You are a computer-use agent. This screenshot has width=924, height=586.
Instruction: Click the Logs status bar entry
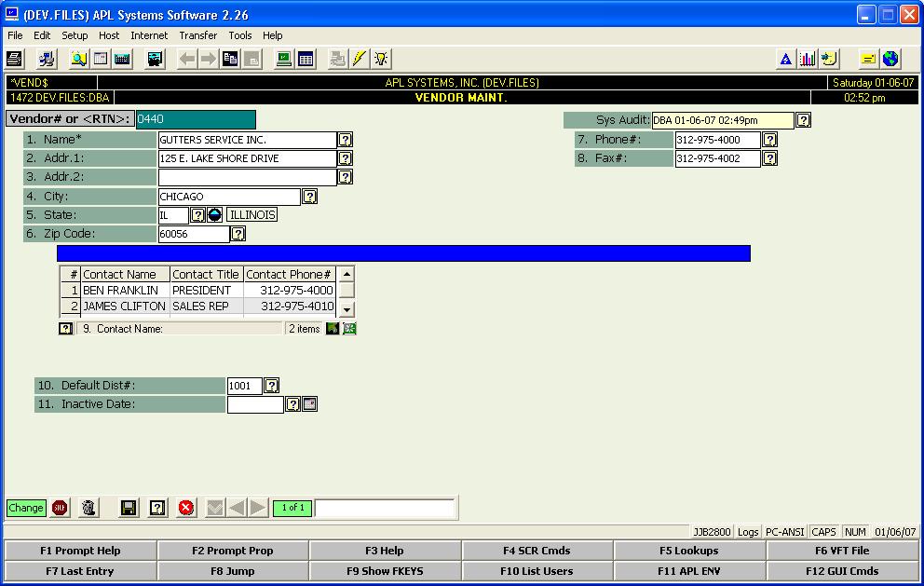tap(748, 532)
